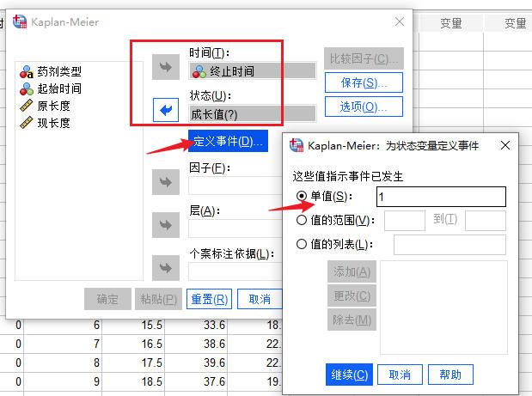This screenshot has height=396, width=532.
Task: Click the 因子(F) empty field
Action: [235, 186]
